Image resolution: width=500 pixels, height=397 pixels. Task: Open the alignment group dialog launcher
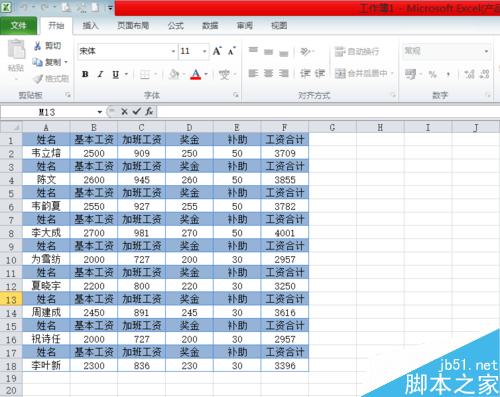pyautogui.click(x=393, y=95)
